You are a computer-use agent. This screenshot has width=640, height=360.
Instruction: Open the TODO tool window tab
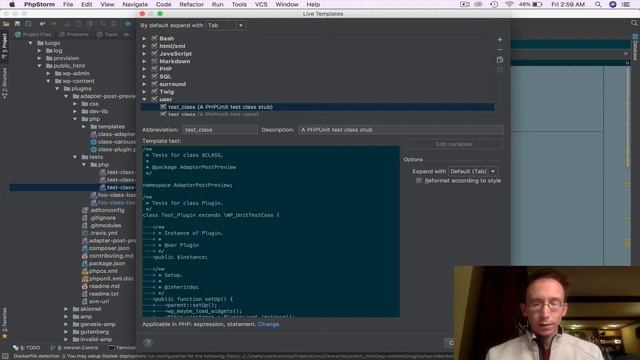click(x=27, y=348)
